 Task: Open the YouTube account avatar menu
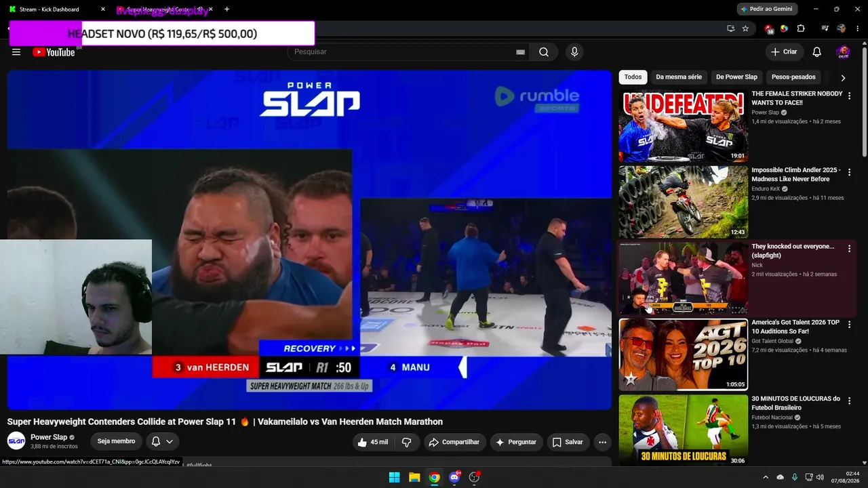[843, 52]
